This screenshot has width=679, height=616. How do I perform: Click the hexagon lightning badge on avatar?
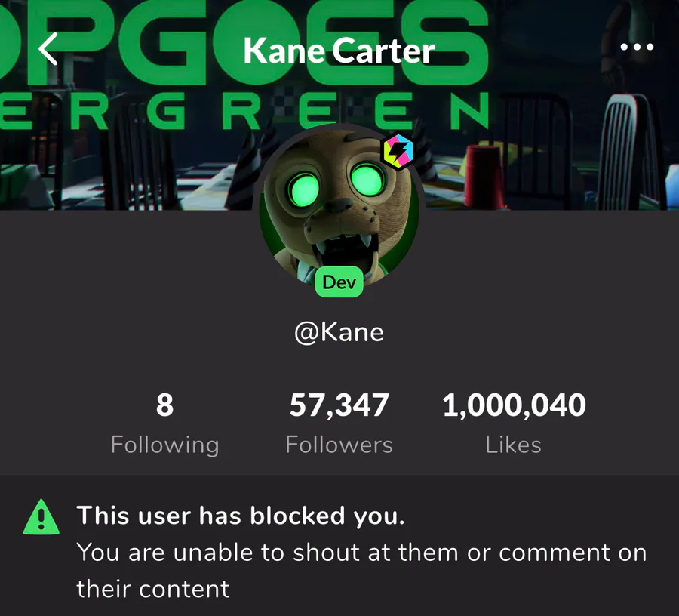coord(395,150)
